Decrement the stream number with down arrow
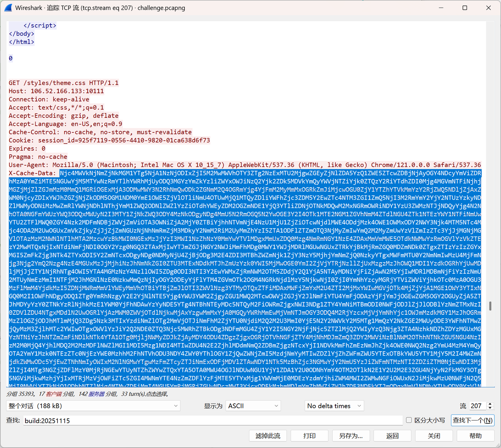This screenshot has width=501, height=448. (x=490, y=408)
